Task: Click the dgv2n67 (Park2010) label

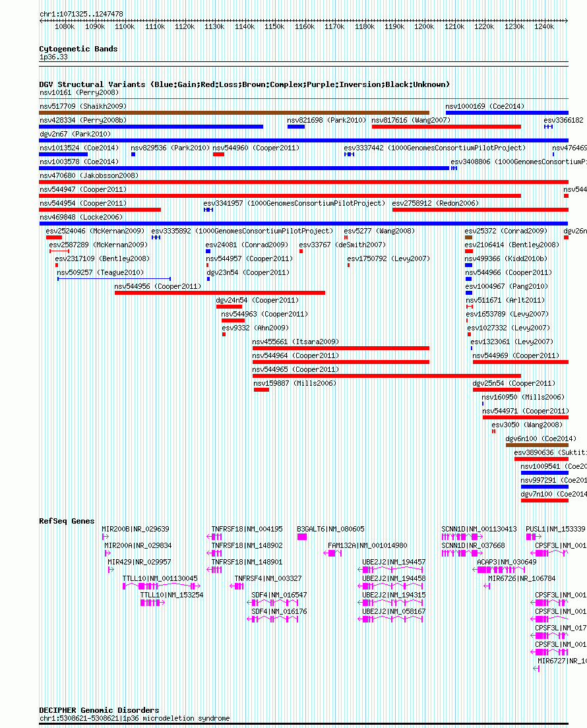Action: (x=77, y=134)
